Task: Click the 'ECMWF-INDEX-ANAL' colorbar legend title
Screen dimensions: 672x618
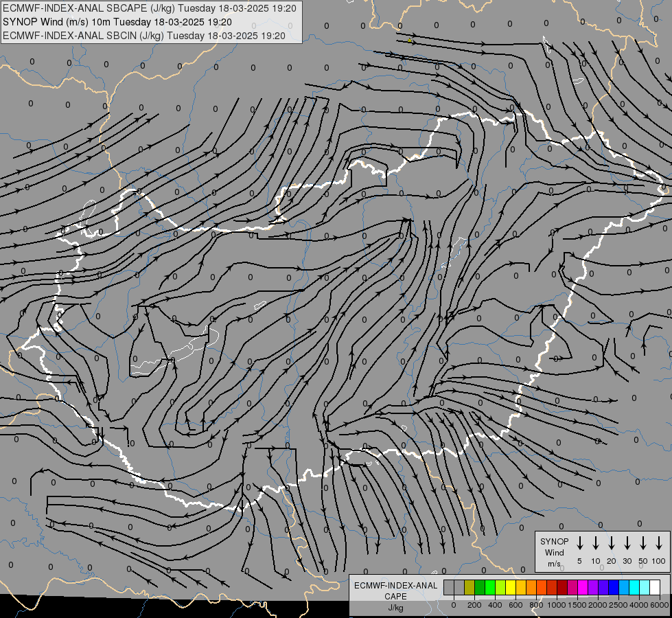Action: pos(395,586)
